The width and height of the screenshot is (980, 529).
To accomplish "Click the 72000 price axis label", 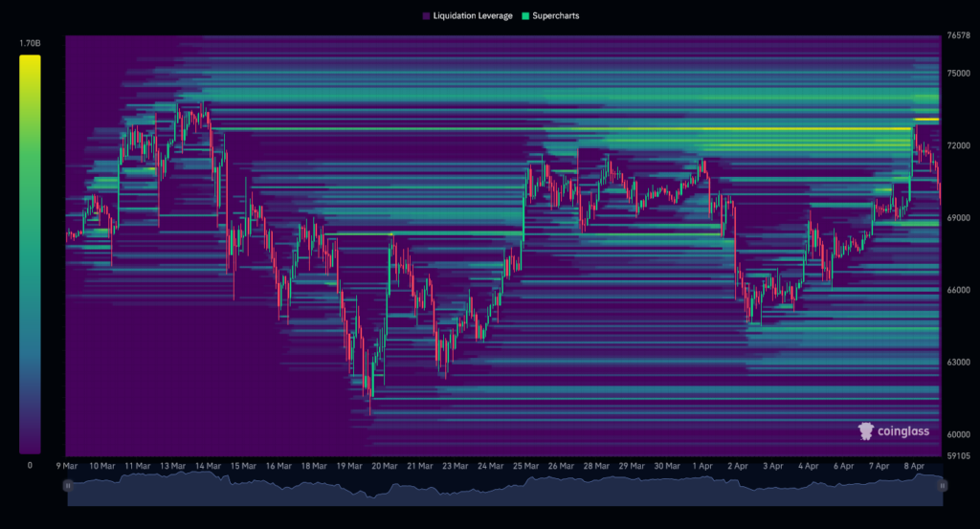I will tap(958, 145).
